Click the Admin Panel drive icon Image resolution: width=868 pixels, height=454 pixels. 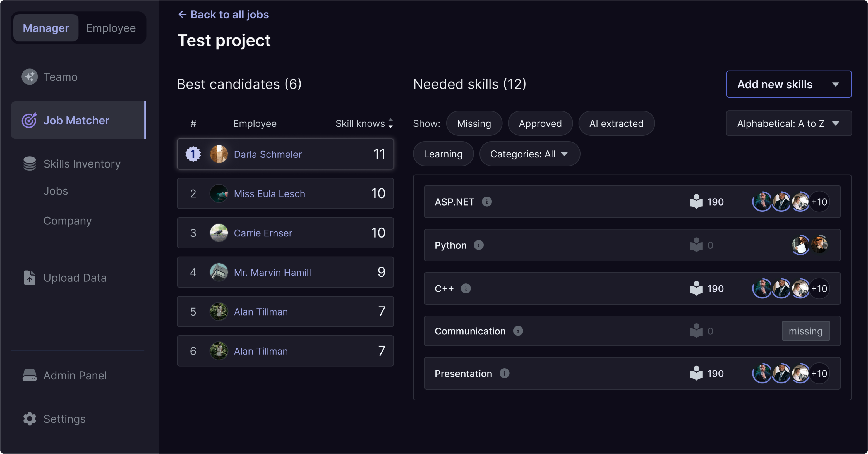tap(30, 375)
